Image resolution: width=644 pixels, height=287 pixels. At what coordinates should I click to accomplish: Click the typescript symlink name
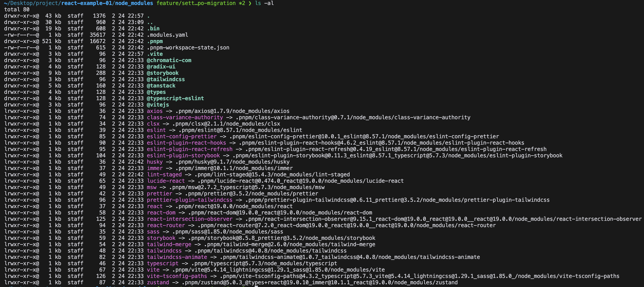162,263
